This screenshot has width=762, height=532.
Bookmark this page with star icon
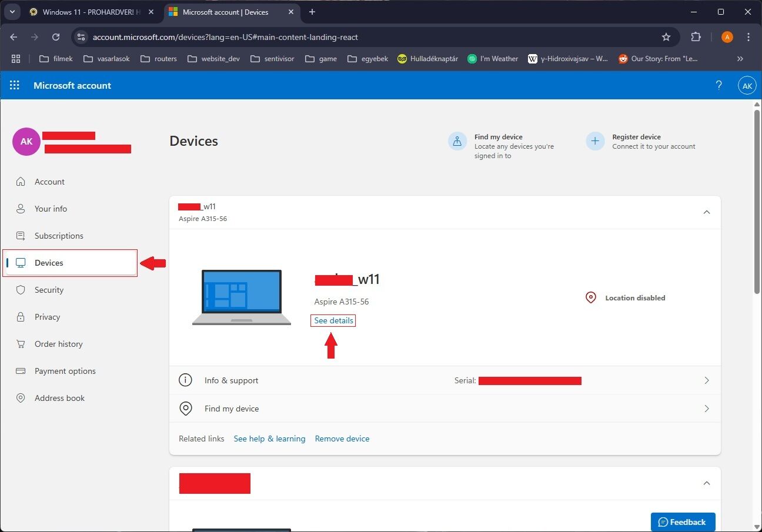coord(666,37)
